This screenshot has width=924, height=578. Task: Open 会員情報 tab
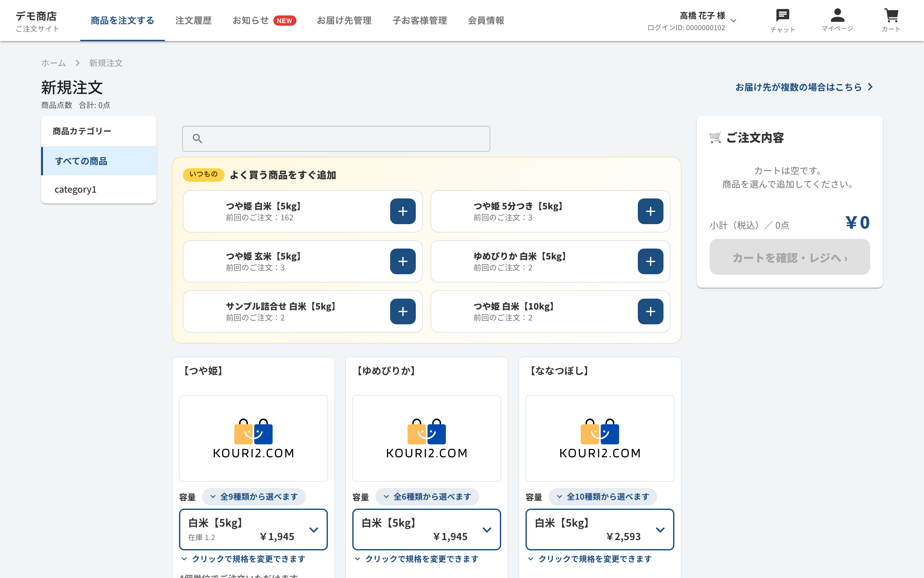tap(486, 20)
